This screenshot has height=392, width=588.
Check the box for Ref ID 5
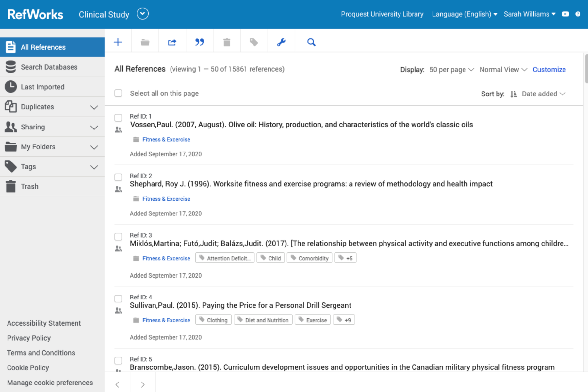(x=118, y=360)
